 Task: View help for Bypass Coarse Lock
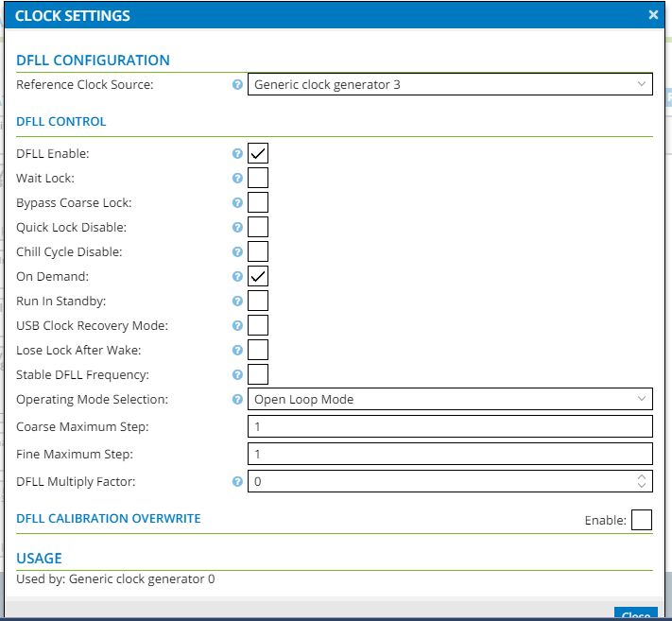pos(237,202)
